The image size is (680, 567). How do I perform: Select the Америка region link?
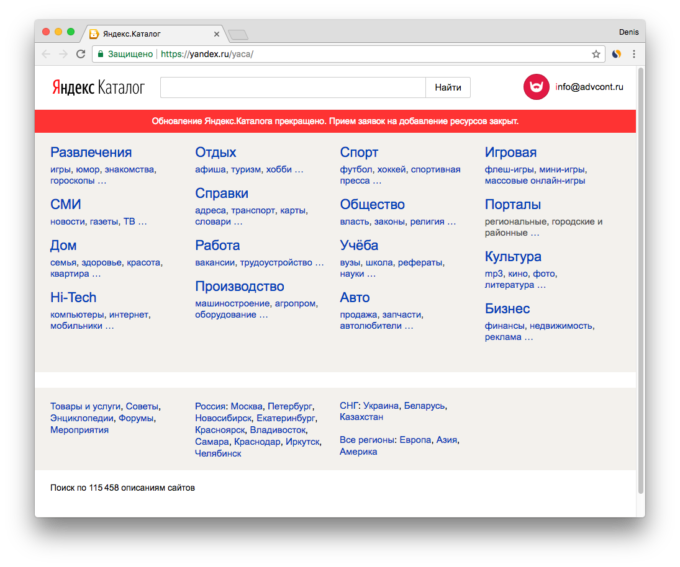pos(358,452)
